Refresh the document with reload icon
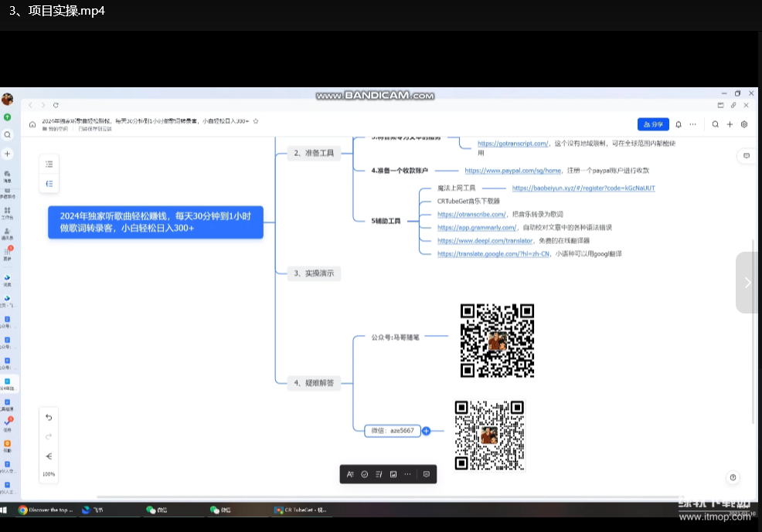The height and width of the screenshot is (532, 762). click(56, 105)
